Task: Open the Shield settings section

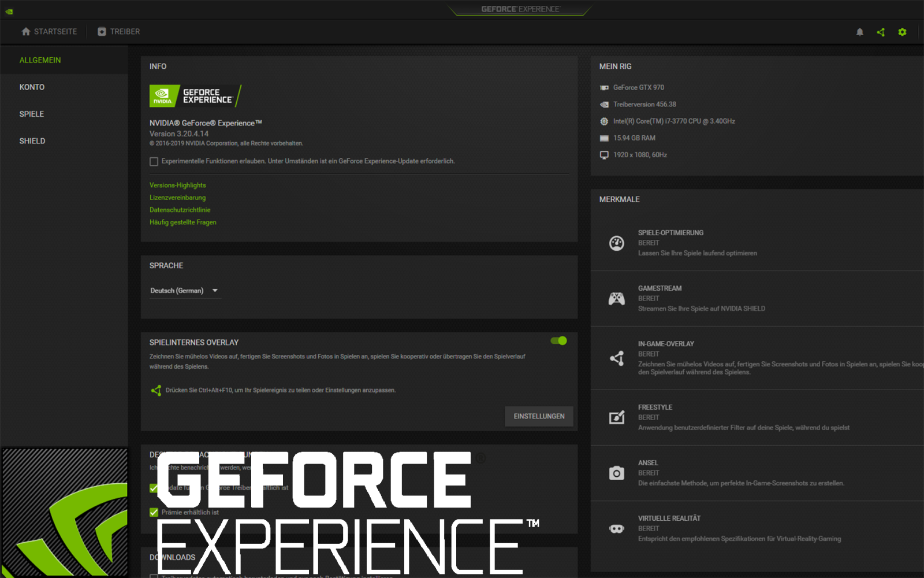Action: click(32, 141)
